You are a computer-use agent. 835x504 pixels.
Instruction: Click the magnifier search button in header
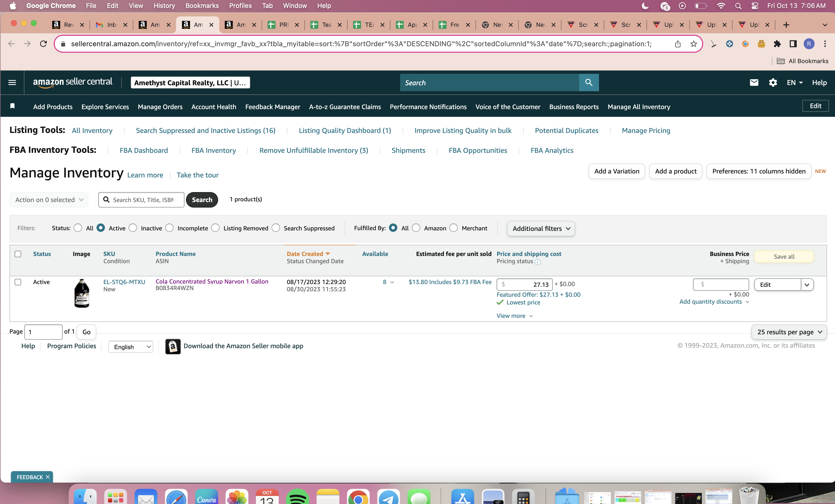pyautogui.click(x=589, y=83)
